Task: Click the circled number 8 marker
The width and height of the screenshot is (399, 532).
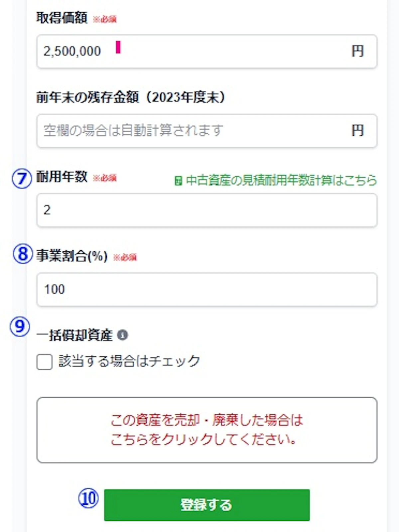Action: (23, 254)
